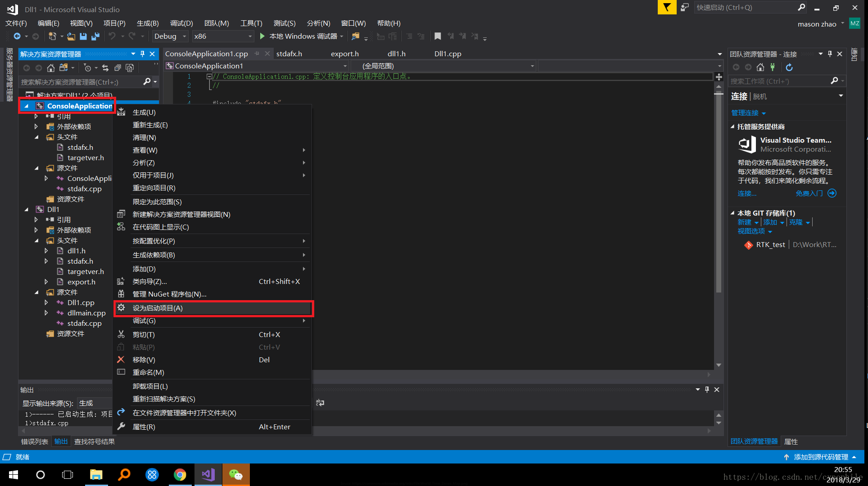This screenshot has width=868, height=486.
Task: Toggle the output window word-wrap icon
Action: pos(320,403)
